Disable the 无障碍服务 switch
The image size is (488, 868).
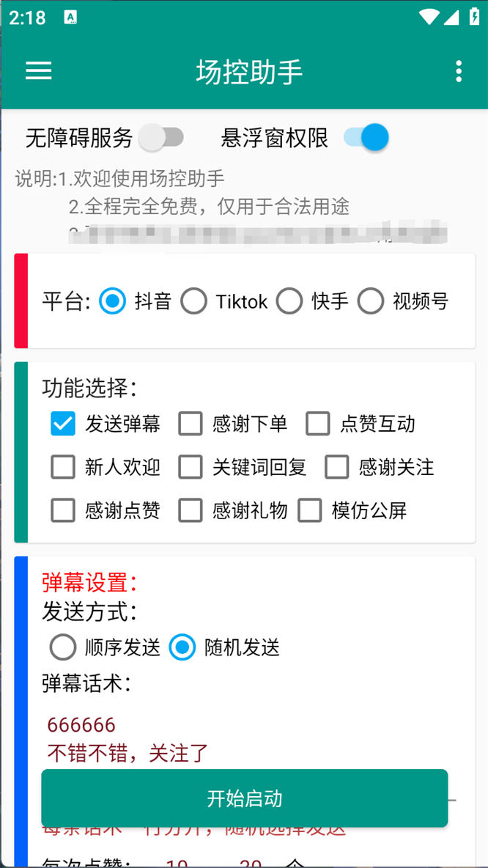pyautogui.click(x=162, y=138)
